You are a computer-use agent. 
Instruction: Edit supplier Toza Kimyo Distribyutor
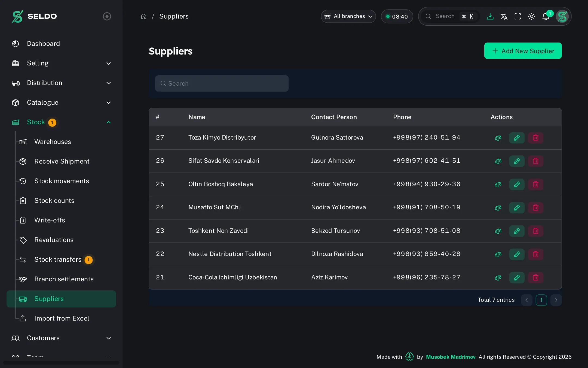coord(517,138)
